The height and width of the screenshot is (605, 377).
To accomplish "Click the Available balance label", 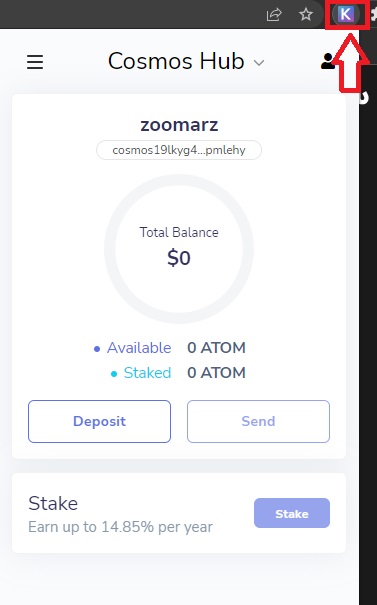I will coord(139,348).
